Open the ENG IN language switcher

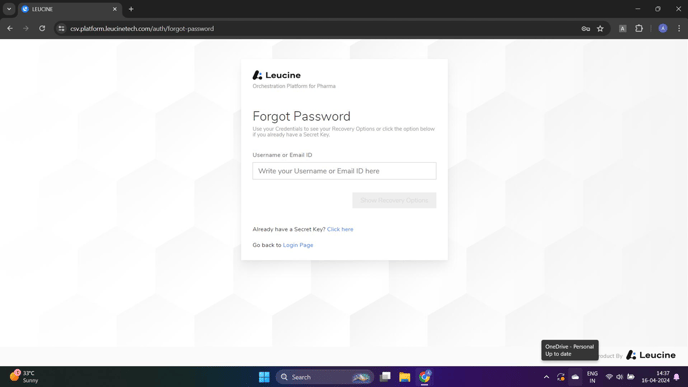(592, 377)
